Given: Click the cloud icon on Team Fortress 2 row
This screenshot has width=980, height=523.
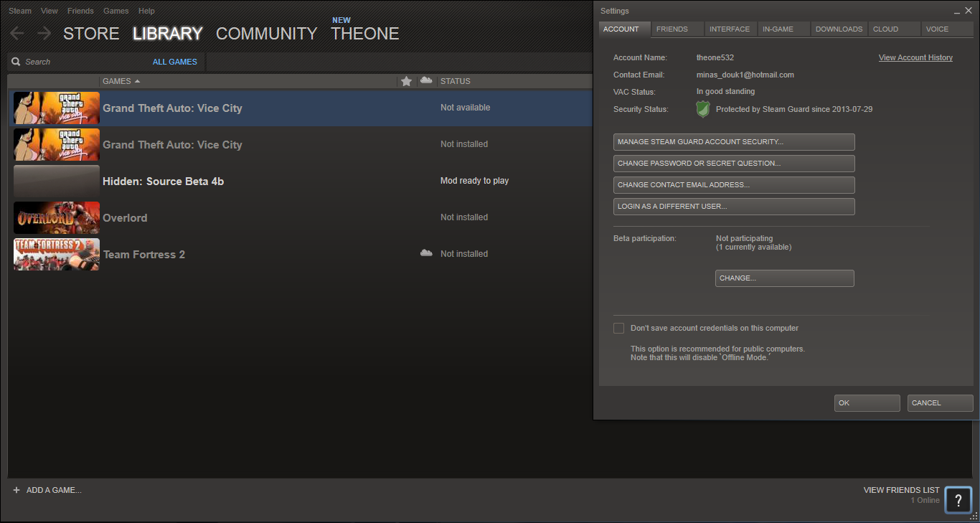Looking at the screenshot, I should [426, 253].
